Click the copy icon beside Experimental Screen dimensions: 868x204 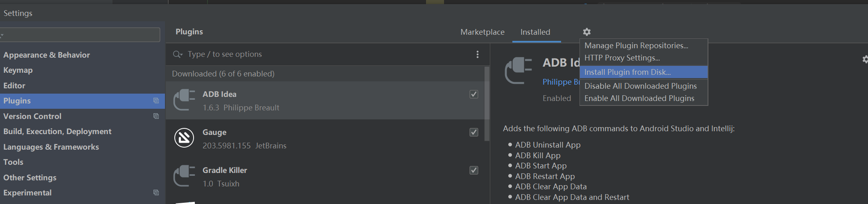coord(156,193)
